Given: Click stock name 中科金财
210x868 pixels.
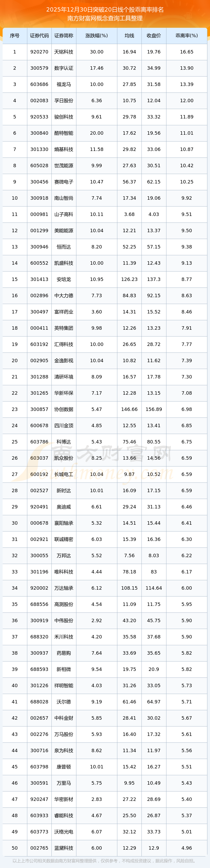Looking at the screenshot, I should [64, 718].
